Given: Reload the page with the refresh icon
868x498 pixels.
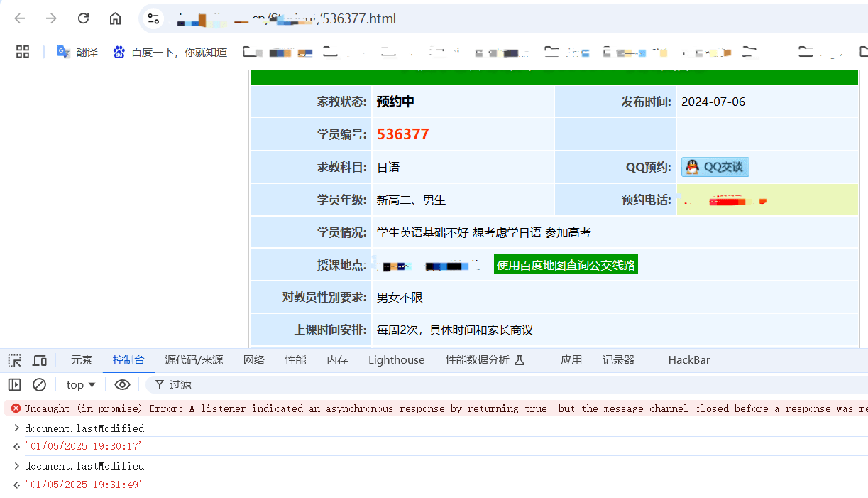Looking at the screenshot, I should click(83, 18).
